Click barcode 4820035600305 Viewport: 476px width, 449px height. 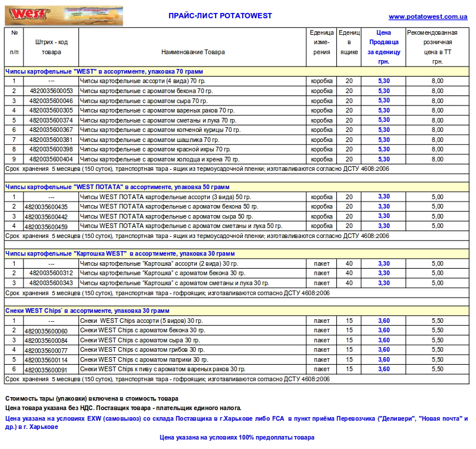click(x=51, y=111)
